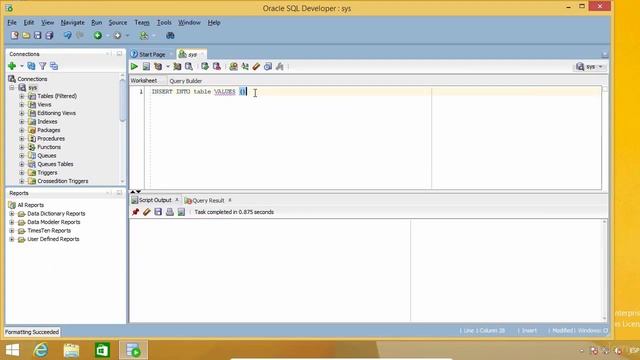Click the New file icon in main toolbar
Screen dimensions: 640x360
coord(15,36)
